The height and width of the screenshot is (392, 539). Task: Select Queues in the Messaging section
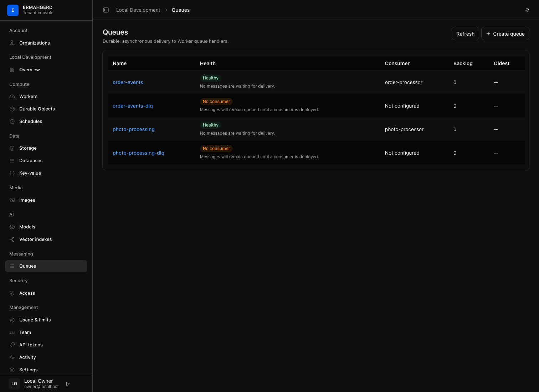[46, 266]
